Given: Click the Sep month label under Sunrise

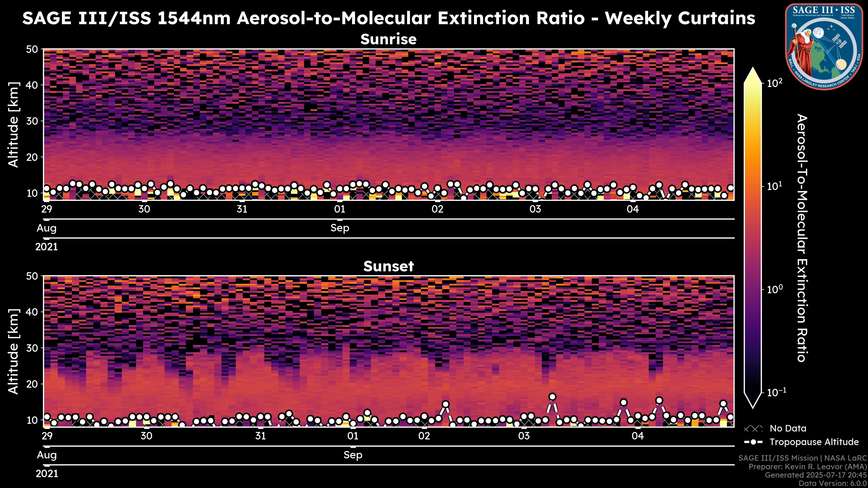Looking at the screenshot, I should click(340, 228).
